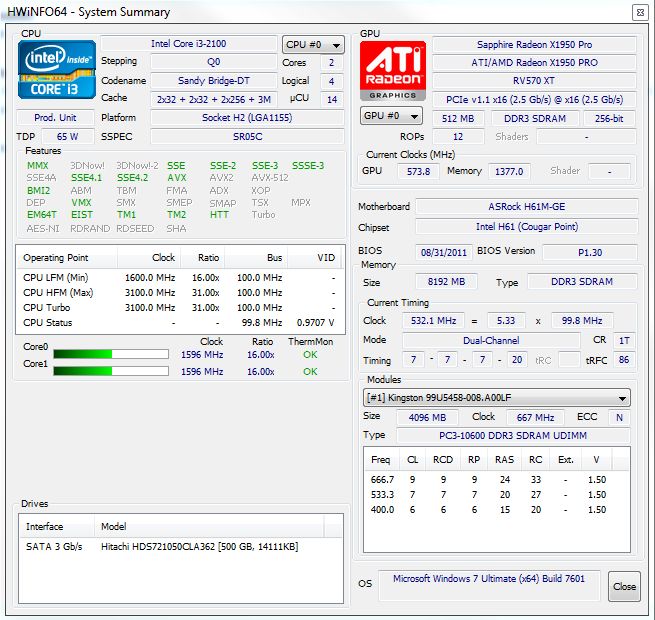Click the Socket H2 (LGA1155) platform field

247,118
